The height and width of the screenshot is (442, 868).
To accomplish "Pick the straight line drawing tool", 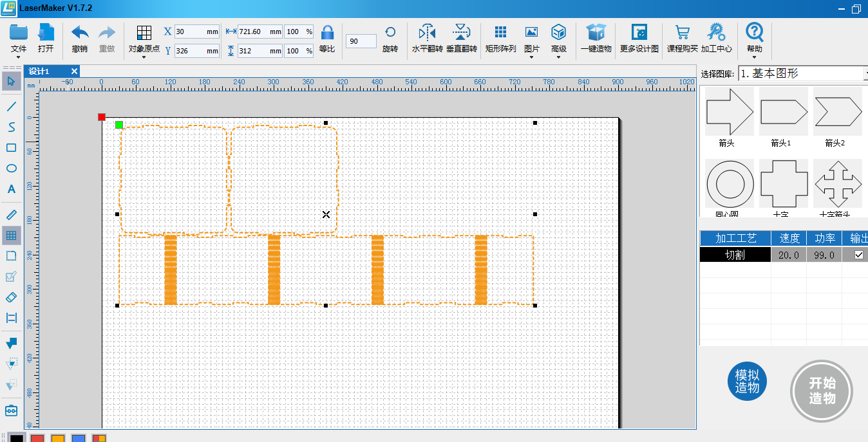I will pos(11,106).
